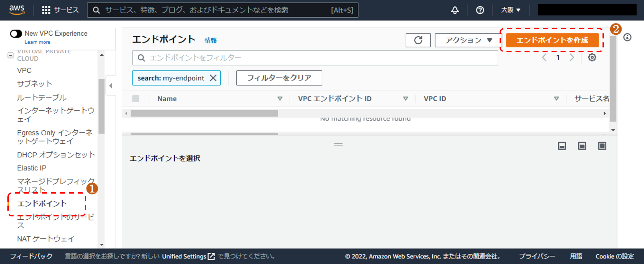The image size is (644, 264).
Task: Click the エンドポイントを作成 button
Action: (x=552, y=40)
